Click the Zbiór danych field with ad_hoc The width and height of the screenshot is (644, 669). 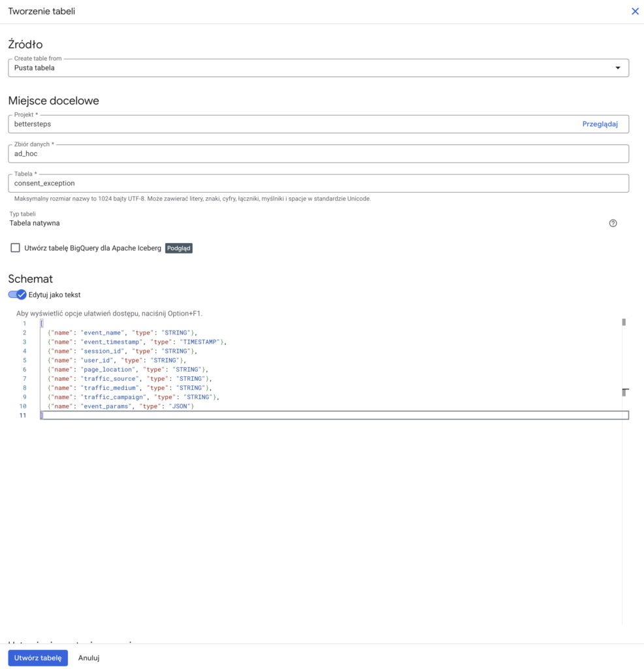click(318, 154)
